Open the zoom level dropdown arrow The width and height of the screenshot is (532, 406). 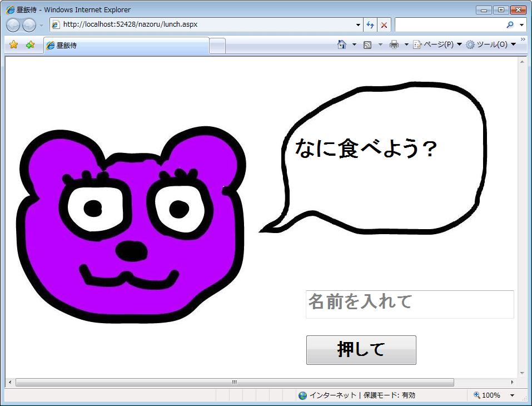tap(513, 395)
